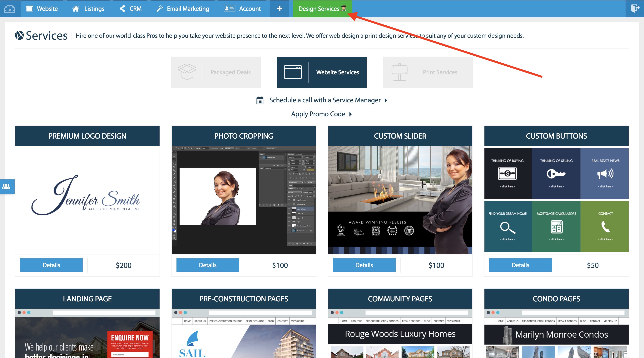This screenshot has width=644, height=358.
Task: Click the calendar icon beside Schedule a call
Action: (260, 100)
